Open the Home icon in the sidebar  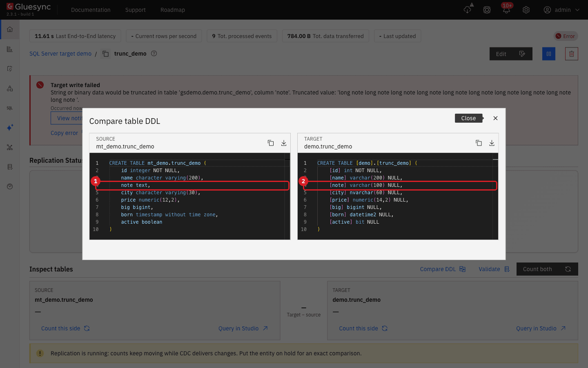click(10, 29)
